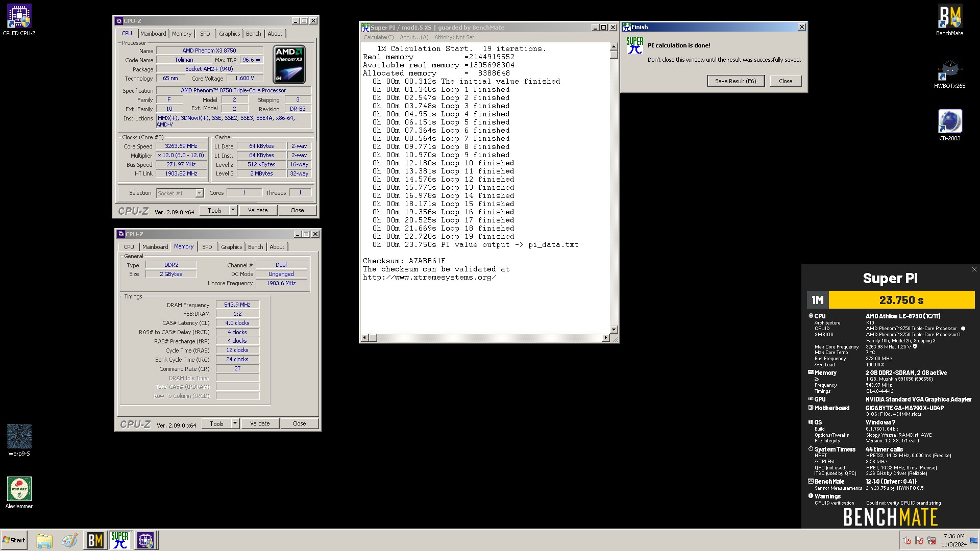
Task: Click Tools button in bottom CPU-Z
Action: tap(216, 423)
